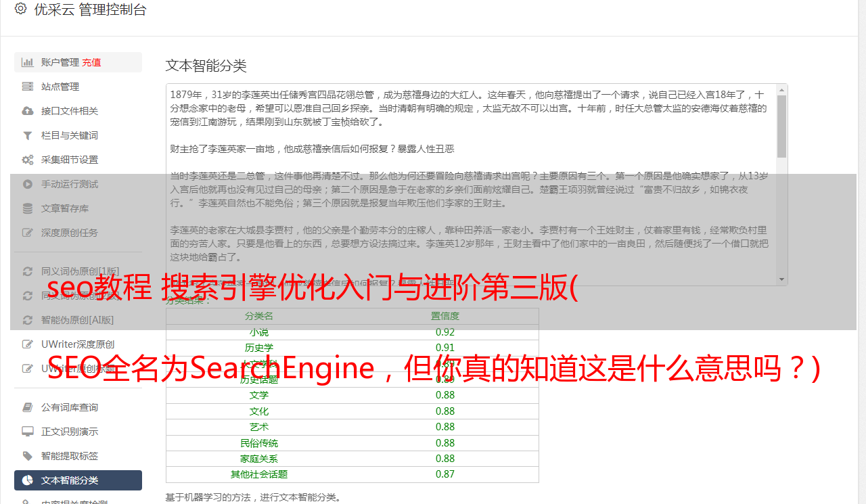Click the 历史学 category cell
Image resolution: width=866 pixels, height=504 pixels.
(x=259, y=348)
